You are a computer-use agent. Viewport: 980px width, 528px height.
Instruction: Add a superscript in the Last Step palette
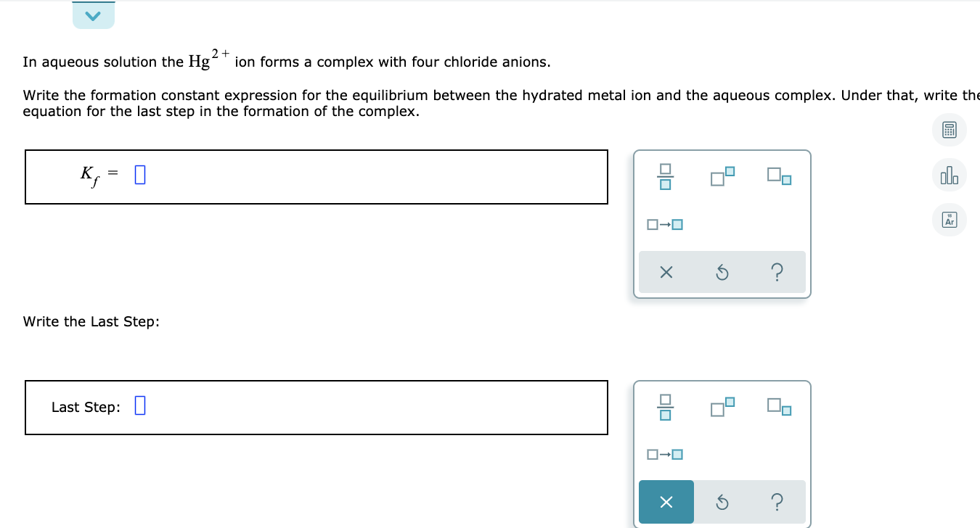click(x=722, y=407)
